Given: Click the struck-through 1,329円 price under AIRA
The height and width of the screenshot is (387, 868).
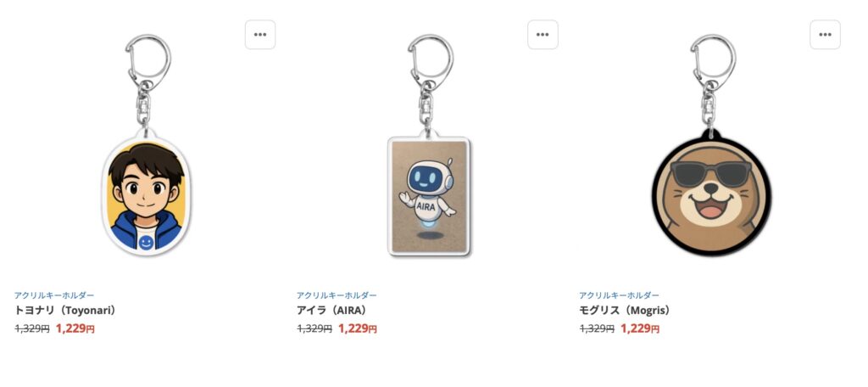Looking at the screenshot, I should pos(314,328).
